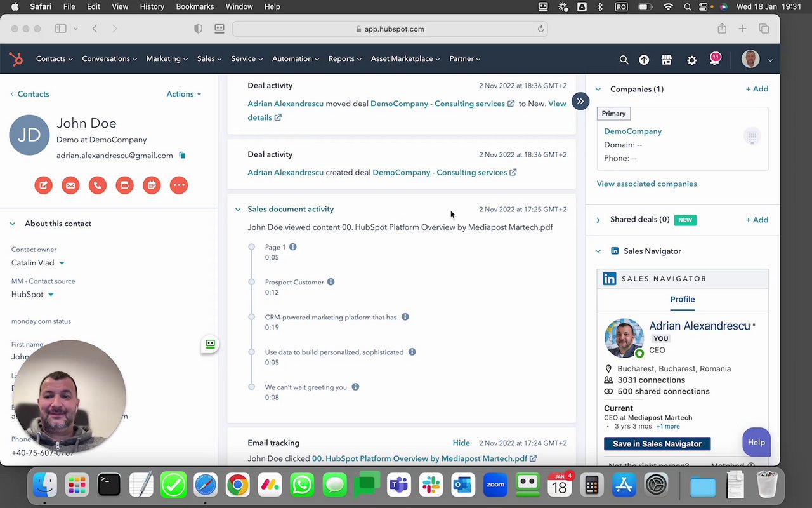Select the Sales Navigator Profile tab
Image resolution: width=812 pixels, height=508 pixels.
683,299
